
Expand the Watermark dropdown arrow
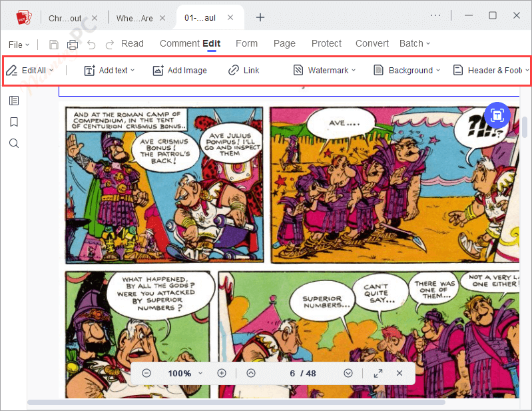[x=354, y=70]
